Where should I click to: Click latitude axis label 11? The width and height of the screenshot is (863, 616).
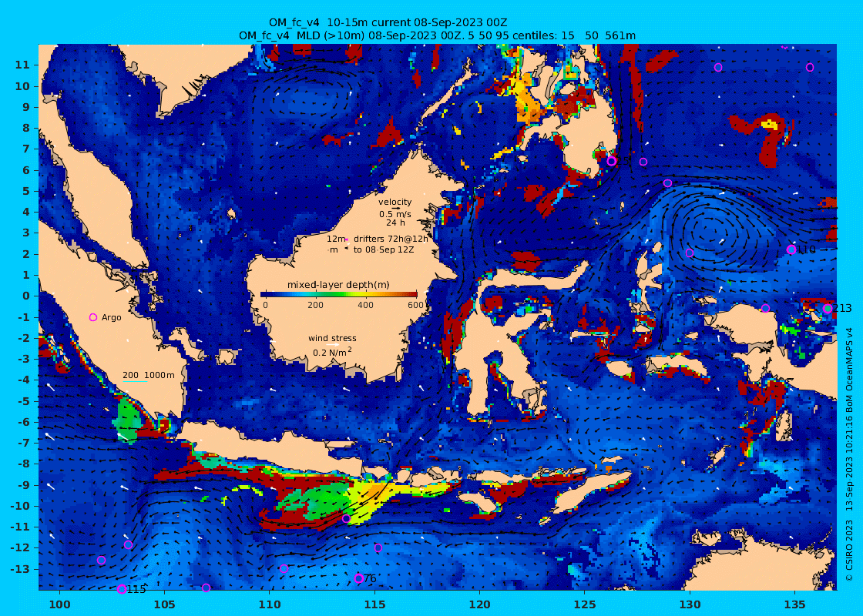[x=22, y=65]
